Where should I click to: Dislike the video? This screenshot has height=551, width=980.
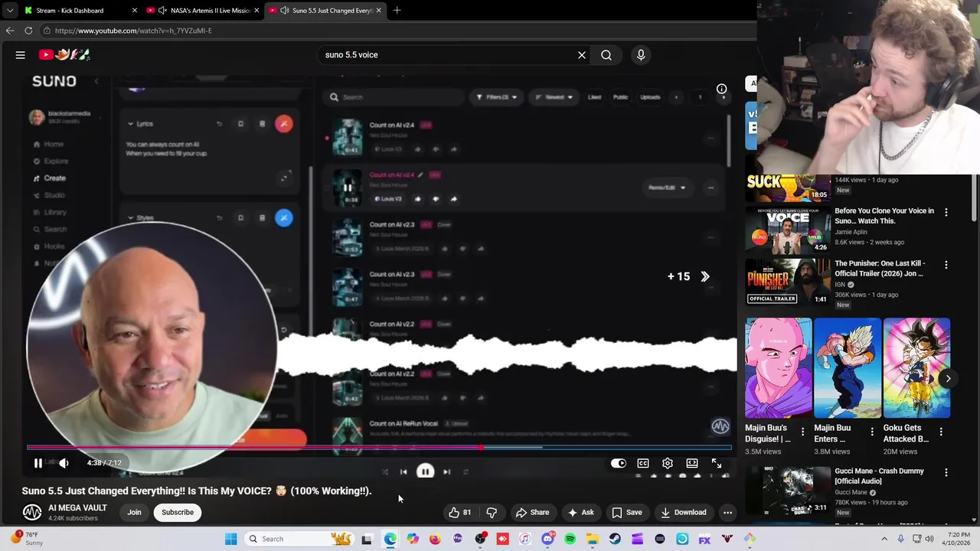(x=492, y=512)
